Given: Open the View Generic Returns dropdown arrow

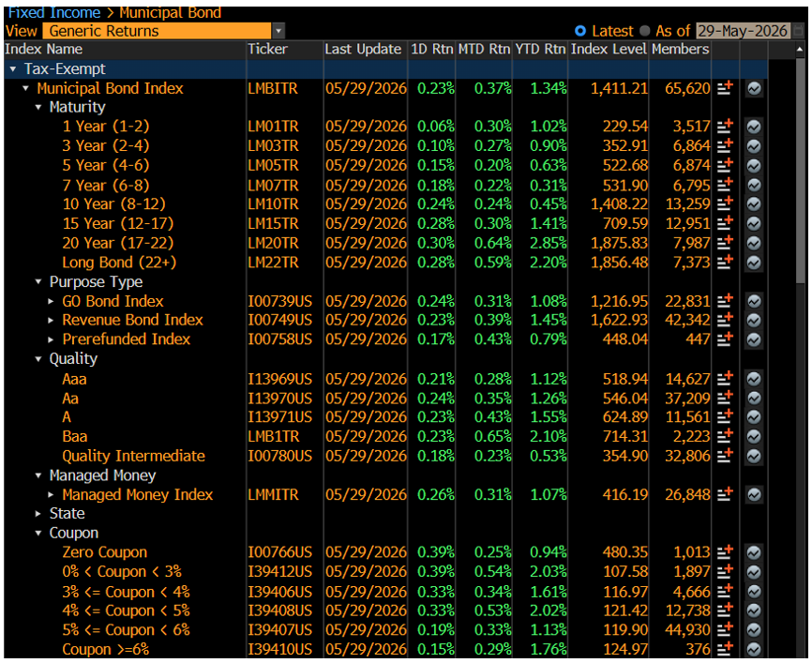Looking at the screenshot, I should point(278,31).
